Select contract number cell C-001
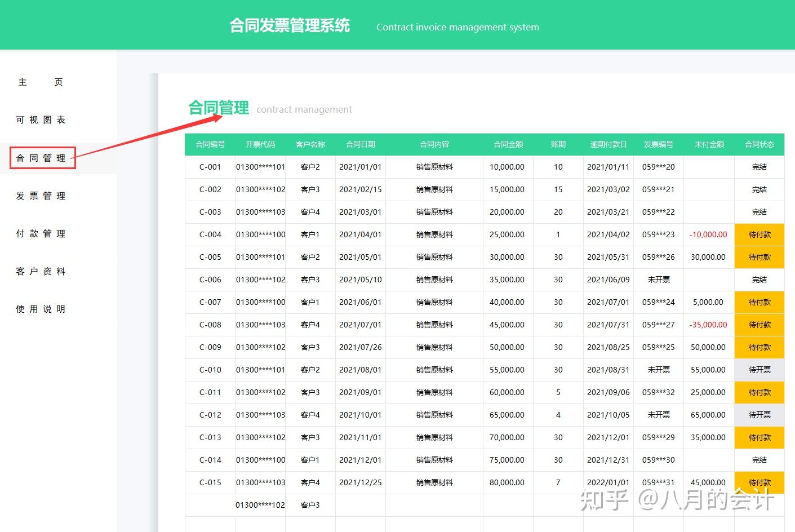The width and height of the screenshot is (795, 532). click(x=210, y=167)
